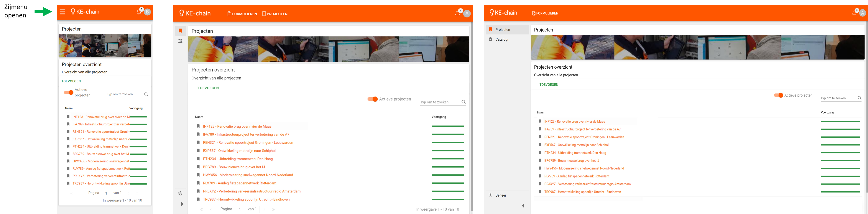Toggle Actieve projecten switch in the narrow mobile view
This screenshot has width=868, height=214.
tap(69, 92)
